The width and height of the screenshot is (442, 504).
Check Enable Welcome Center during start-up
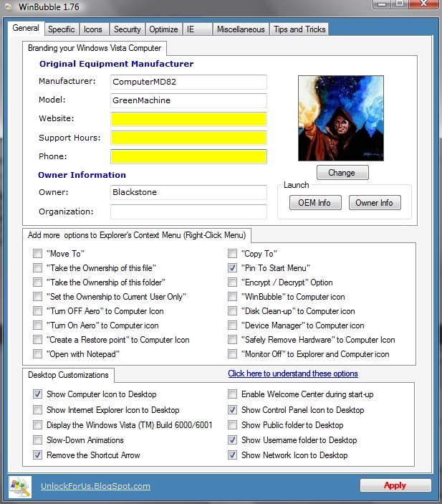pyautogui.click(x=232, y=394)
